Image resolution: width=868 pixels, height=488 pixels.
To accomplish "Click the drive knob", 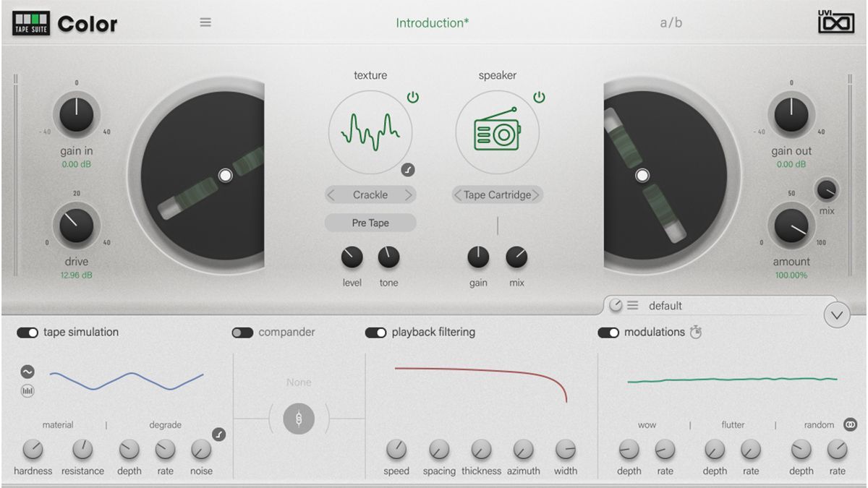I will pos(77,226).
